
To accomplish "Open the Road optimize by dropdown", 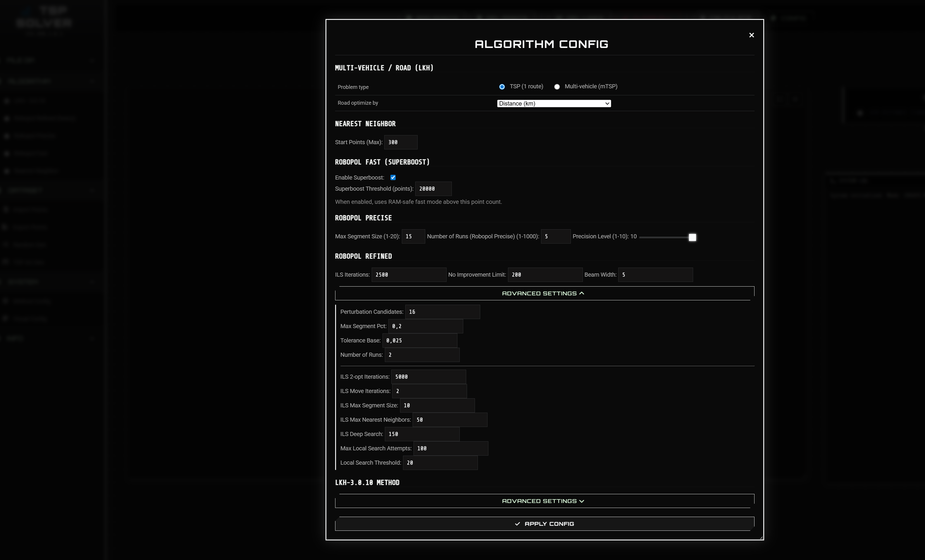I will tap(554, 104).
